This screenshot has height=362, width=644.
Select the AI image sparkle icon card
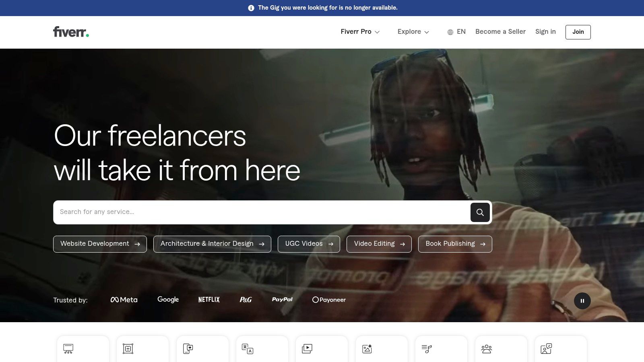click(x=381, y=349)
